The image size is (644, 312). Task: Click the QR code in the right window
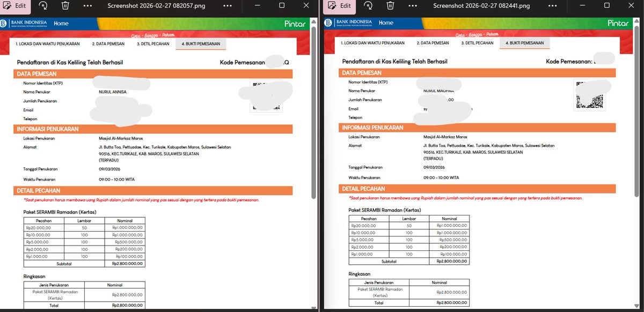[x=589, y=95]
